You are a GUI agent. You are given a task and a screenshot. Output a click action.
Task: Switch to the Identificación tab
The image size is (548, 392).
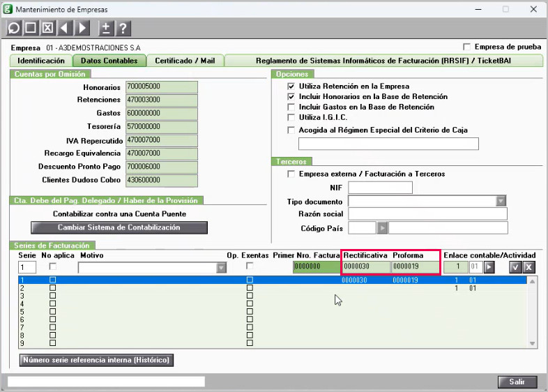41,61
